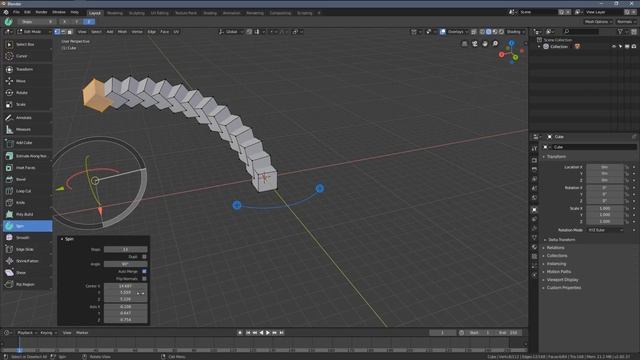
Task: Open the Vertex menu in viewport header
Action: click(137, 32)
